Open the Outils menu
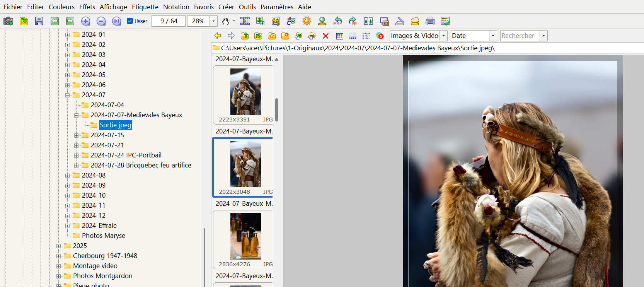The height and width of the screenshot is (287, 644). (x=247, y=7)
